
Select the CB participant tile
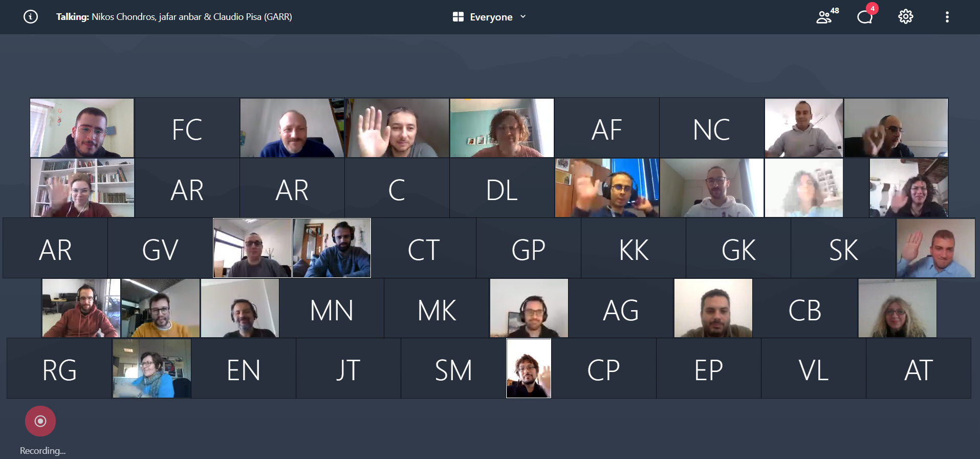805,309
